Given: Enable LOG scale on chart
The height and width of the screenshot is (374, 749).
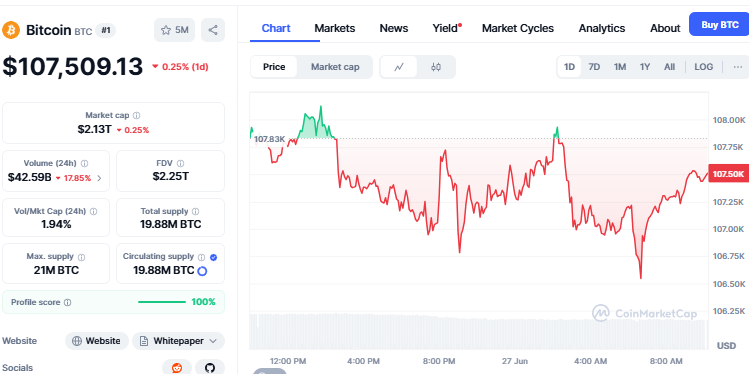Looking at the screenshot, I should pyautogui.click(x=704, y=67).
